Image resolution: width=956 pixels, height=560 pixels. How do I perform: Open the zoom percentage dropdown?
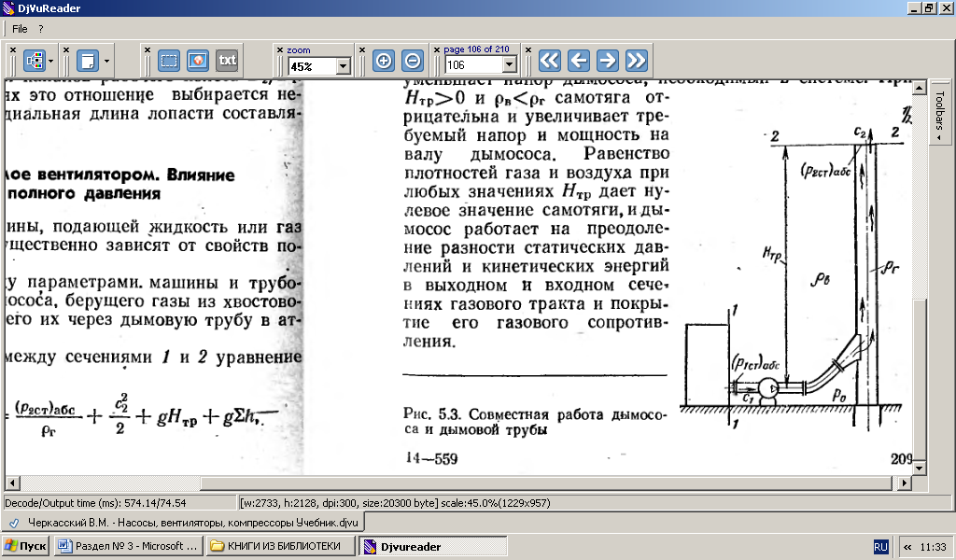(343, 66)
